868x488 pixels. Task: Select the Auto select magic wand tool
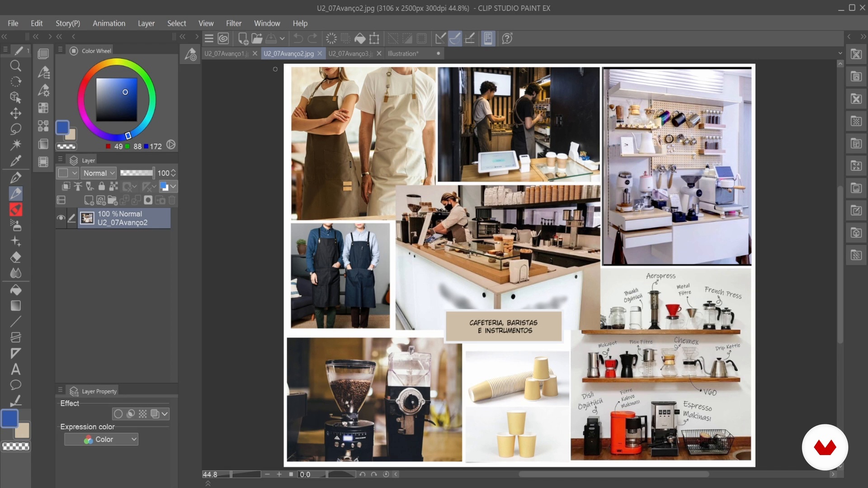15,145
